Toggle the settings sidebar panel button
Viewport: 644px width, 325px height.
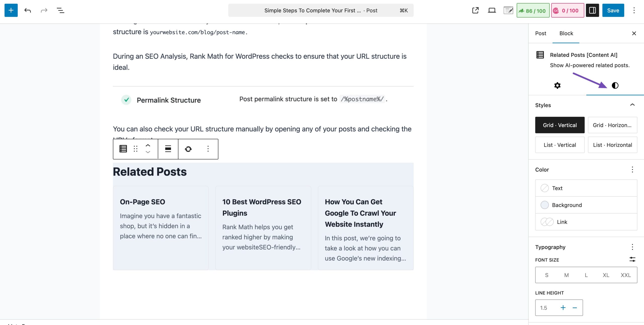592,10
